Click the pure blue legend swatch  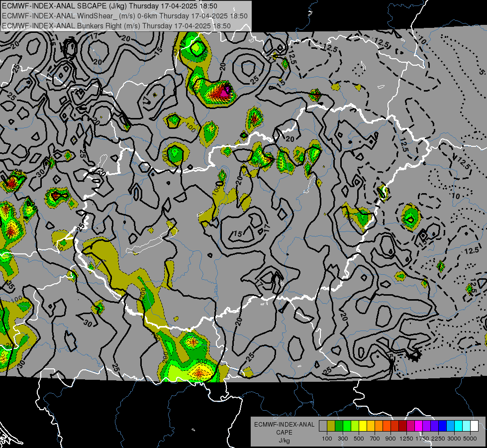tap(443, 426)
